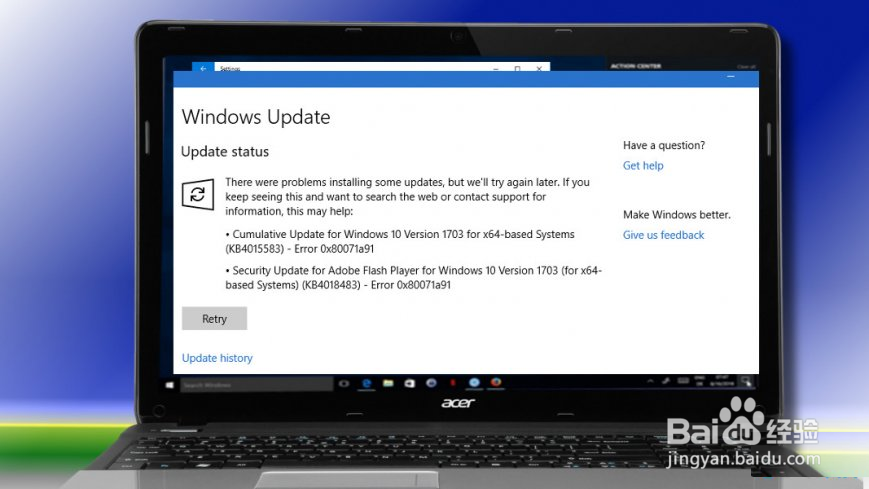Open the Get help link
The image size is (869, 489).
pos(643,165)
